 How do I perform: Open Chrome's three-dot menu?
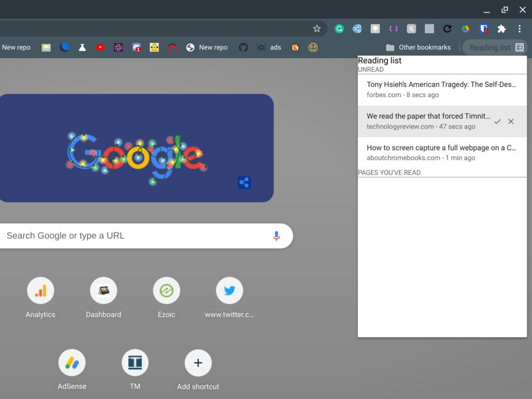coord(520,29)
